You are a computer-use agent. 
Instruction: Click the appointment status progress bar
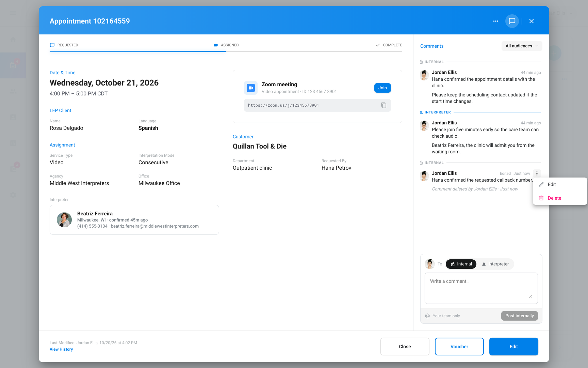pyautogui.click(x=226, y=51)
